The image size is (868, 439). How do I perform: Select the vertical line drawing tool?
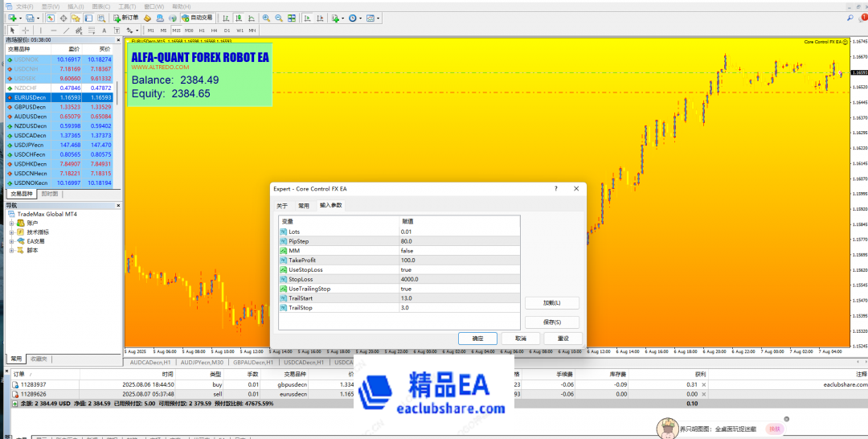[x=41, y=30]
